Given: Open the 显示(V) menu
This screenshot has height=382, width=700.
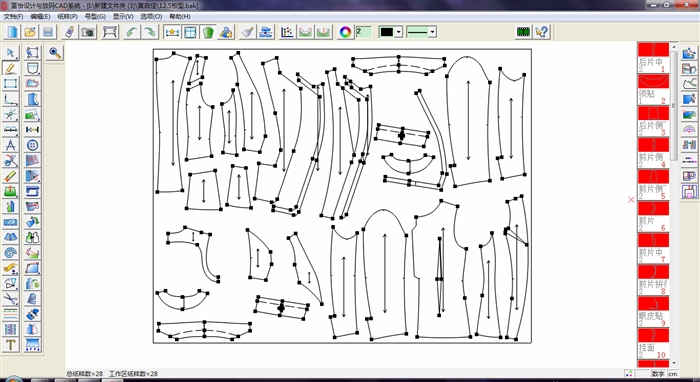Looking at the screenshot, I should (x=123, y=17).
